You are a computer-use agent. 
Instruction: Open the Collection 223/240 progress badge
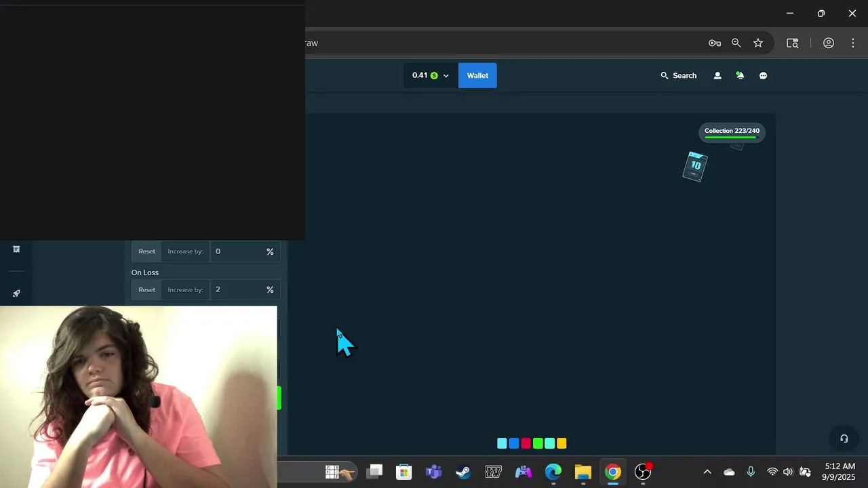(732, 133)
